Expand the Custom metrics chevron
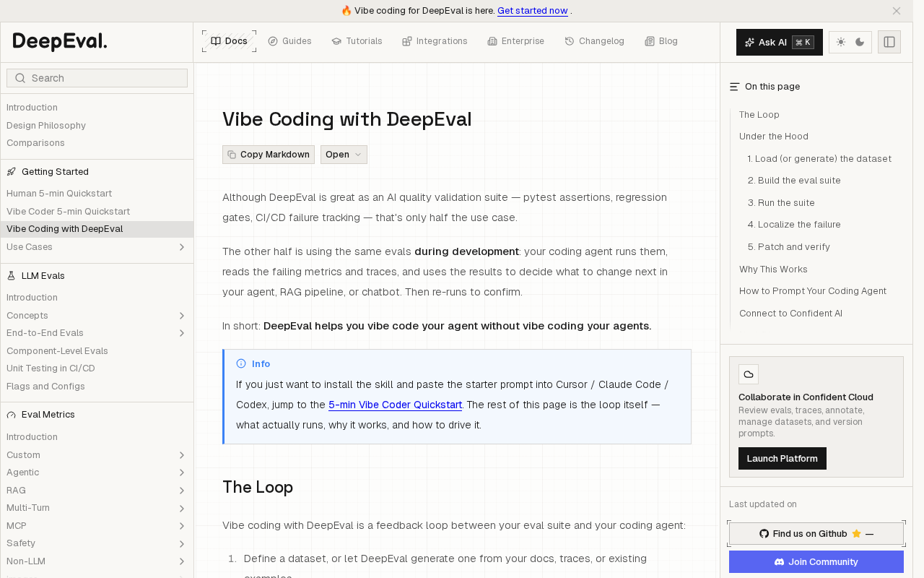The width and height of the screenshot is (924, 578). (x=182, y=455)
